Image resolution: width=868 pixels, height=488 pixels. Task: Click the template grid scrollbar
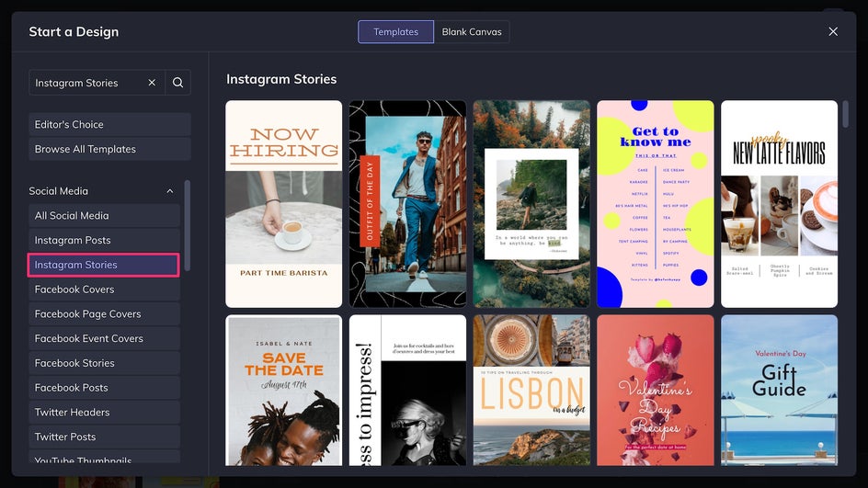coord(845,114)
